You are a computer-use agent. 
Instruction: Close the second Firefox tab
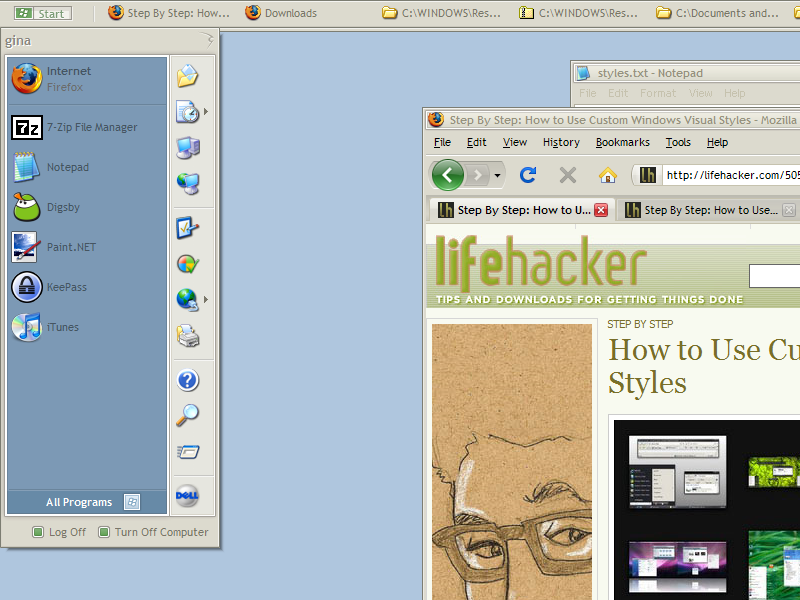click(789, 210)
